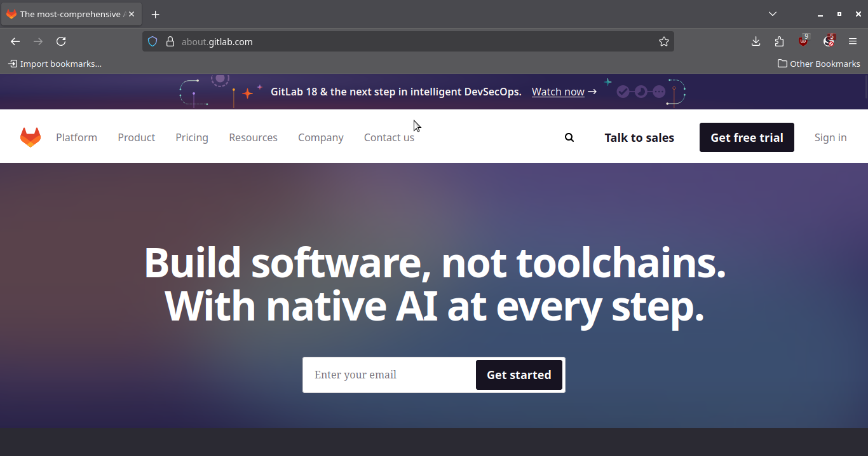Viewport: 868px width, 456px height.
Task: Open the browser extensions puzzle icon
Action: (x=780, y=42)
